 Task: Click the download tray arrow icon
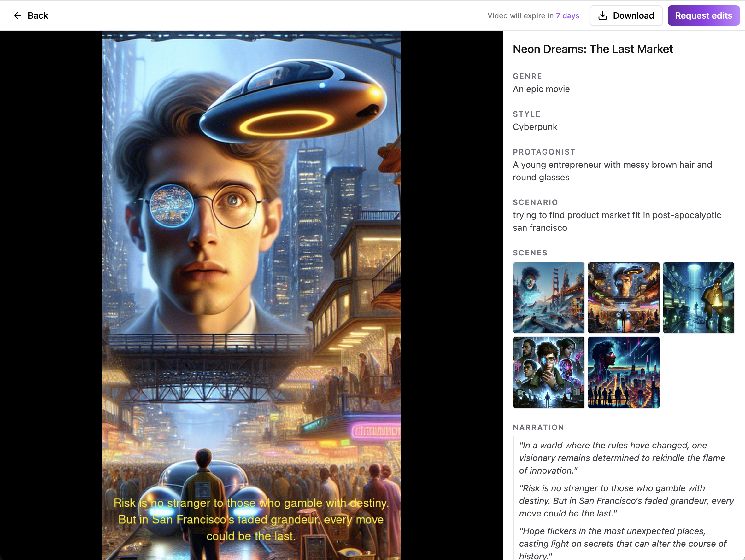[602, 15]
